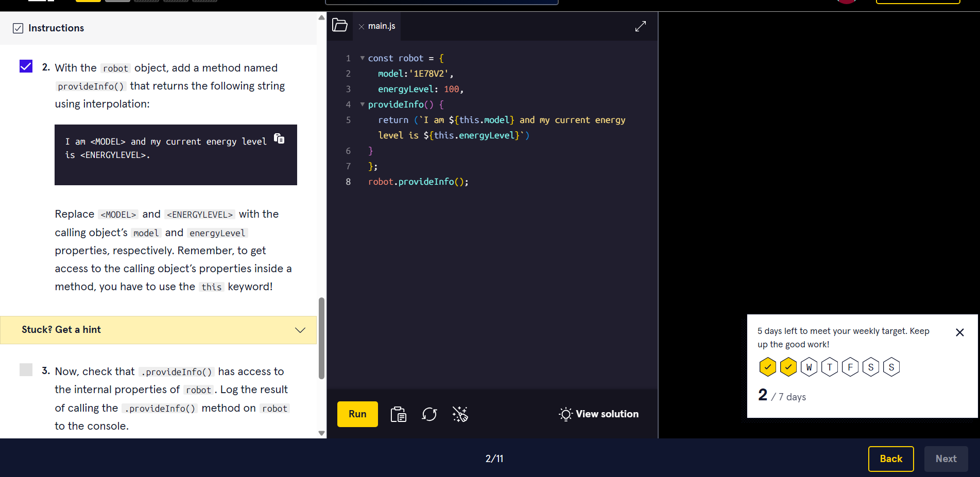Collapse the provideInfo() method fold arrow

coord(363,104)
